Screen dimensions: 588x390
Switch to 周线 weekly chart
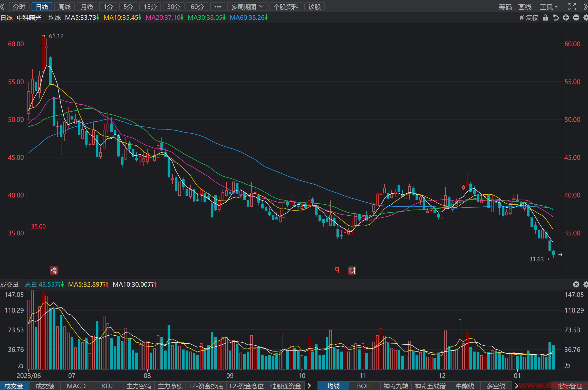point(64,7)
